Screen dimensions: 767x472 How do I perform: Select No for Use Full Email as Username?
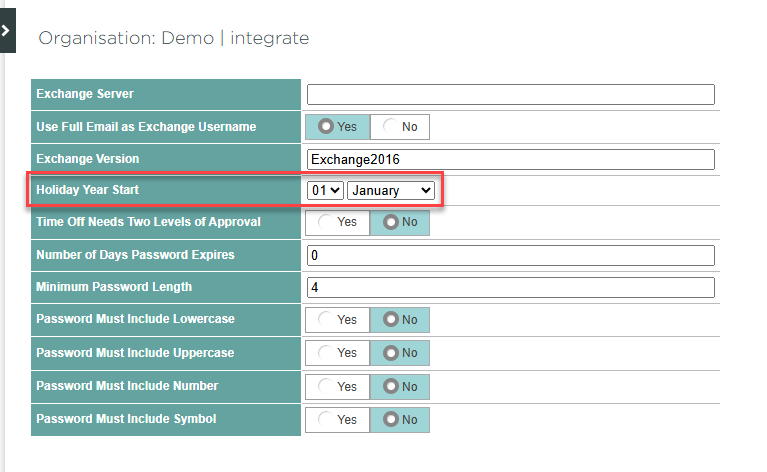tap(400, 127)
